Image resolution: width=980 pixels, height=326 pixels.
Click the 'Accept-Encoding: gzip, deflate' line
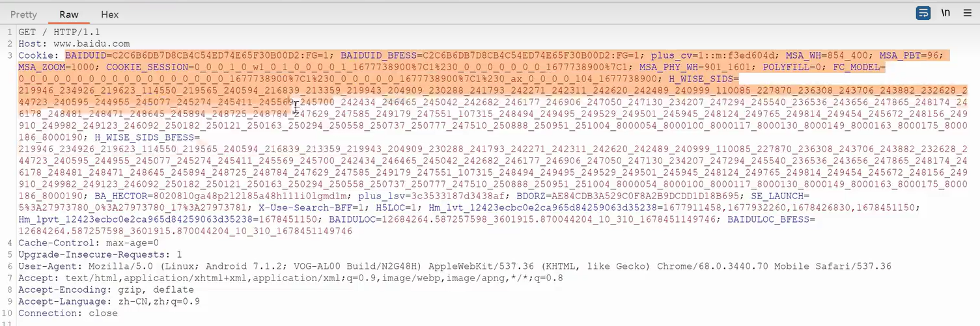coord(106,290)
